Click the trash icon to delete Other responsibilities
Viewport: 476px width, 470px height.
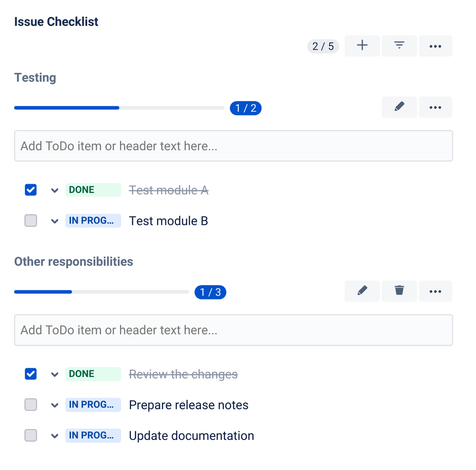pos(399,291)
